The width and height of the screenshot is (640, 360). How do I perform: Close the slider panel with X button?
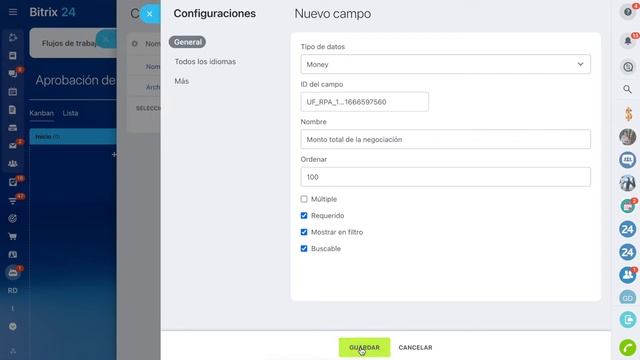click(149, 14)
